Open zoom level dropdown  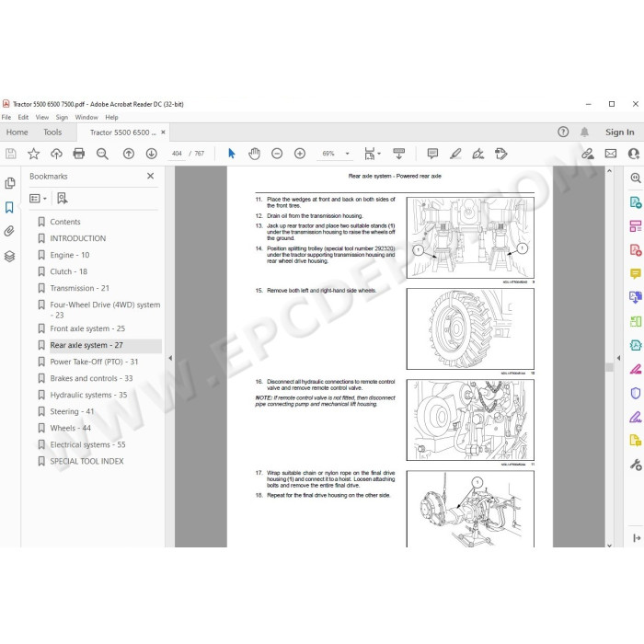[348, 154]
